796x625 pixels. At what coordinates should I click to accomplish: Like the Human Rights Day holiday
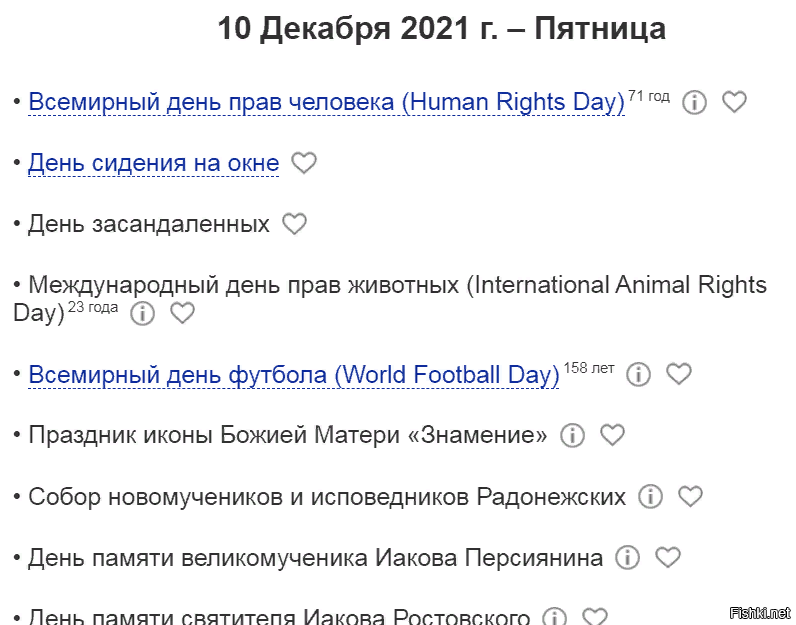click(x=734, y=102)
